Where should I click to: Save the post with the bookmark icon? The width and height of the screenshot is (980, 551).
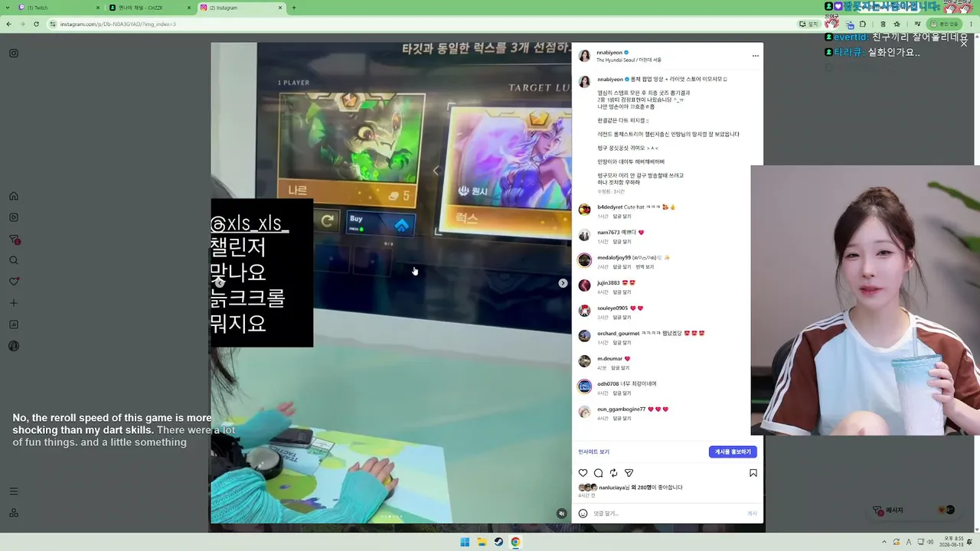click(x=753, y=473)
